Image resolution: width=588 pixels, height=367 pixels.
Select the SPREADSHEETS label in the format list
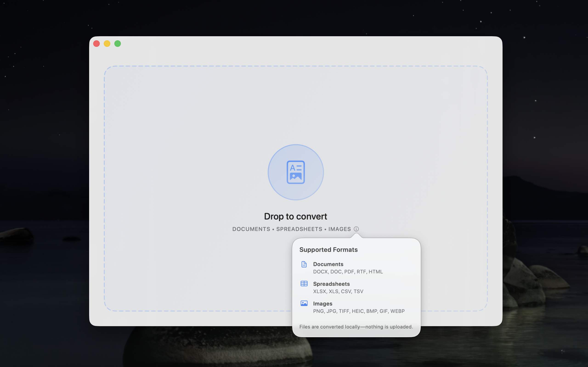tap(299, 229)
